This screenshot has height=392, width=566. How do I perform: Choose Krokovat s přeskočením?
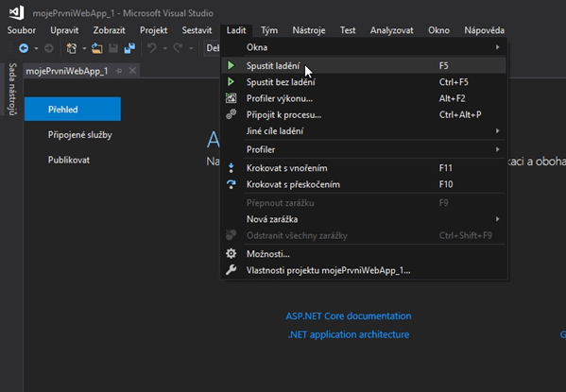[x=364, y=184]
